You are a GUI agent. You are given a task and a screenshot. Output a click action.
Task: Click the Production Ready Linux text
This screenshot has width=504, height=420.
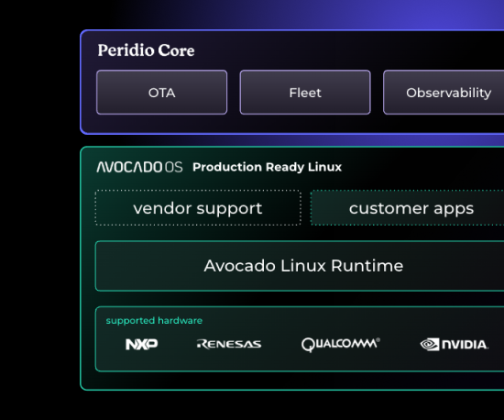pos(267,167)
